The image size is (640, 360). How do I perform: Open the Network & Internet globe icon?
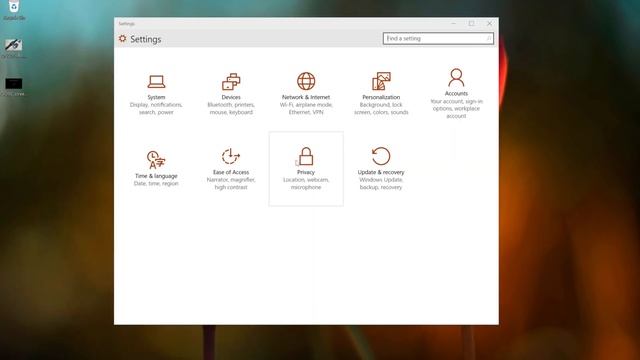(x=306, y=81)
